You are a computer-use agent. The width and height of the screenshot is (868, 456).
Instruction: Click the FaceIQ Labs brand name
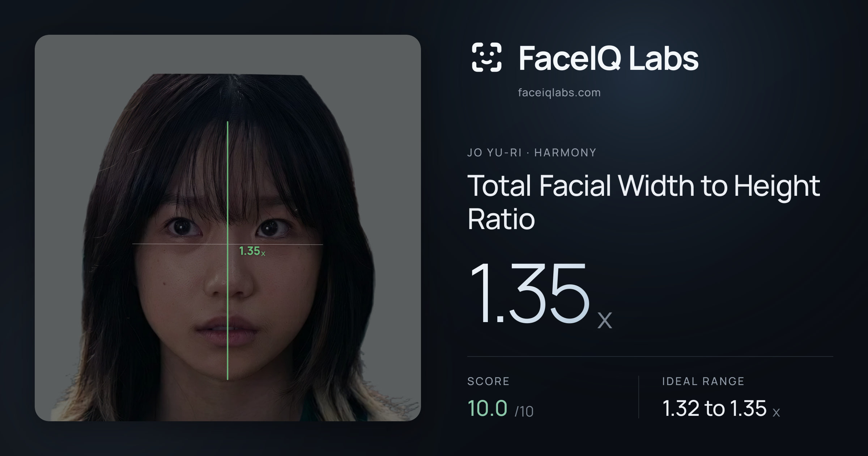pyautogui.click(x=608, y=58)
